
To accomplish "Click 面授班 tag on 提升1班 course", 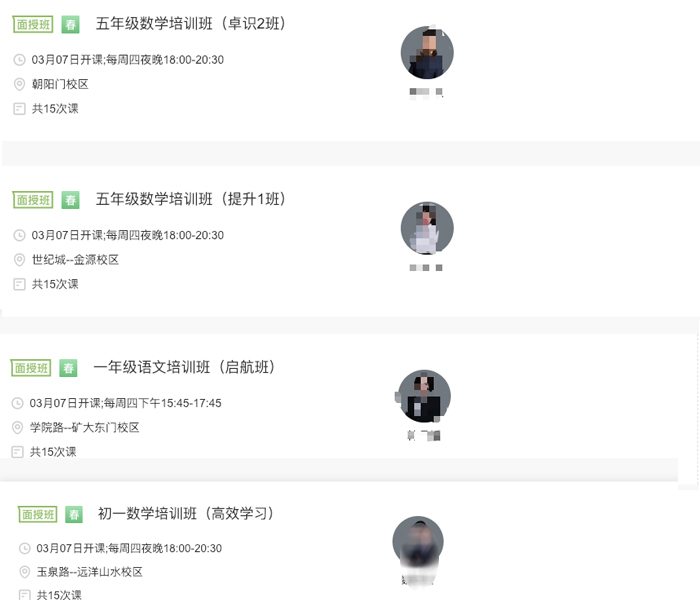I will (x=33, y=200).
